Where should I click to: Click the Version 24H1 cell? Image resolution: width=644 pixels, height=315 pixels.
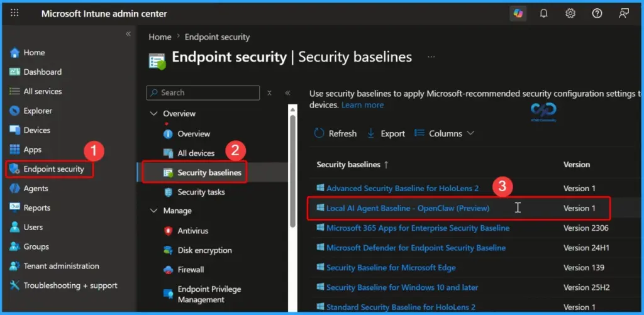[x=587, y=248]
